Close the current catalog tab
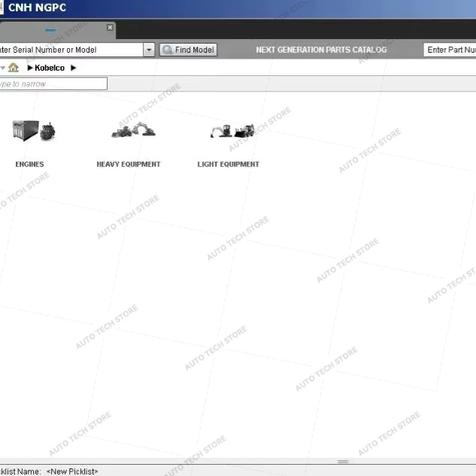Screen dimensions: 476x476 tap(110, 28)
